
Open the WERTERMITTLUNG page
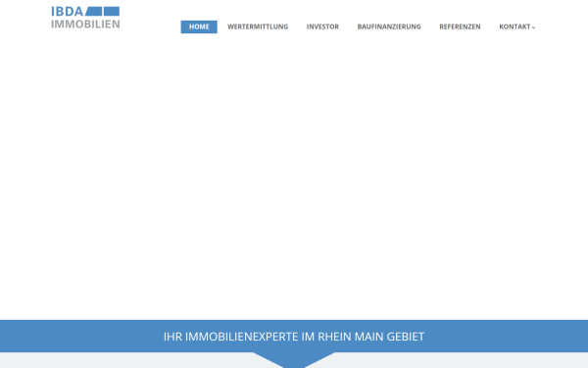[258, 26]
